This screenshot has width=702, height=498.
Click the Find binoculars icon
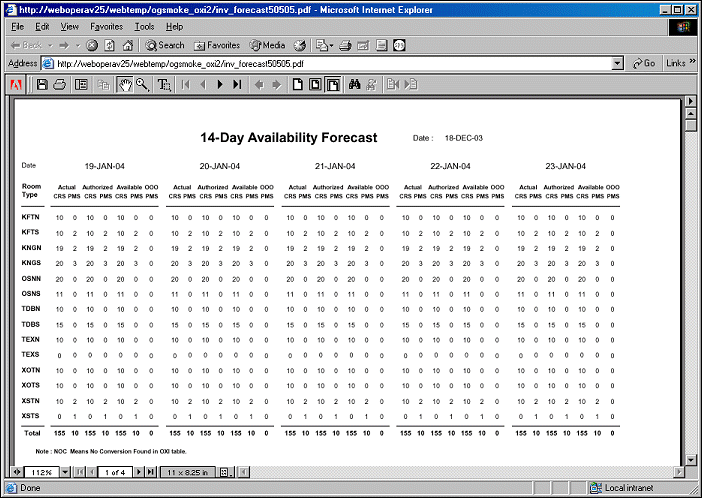(354, 85)
